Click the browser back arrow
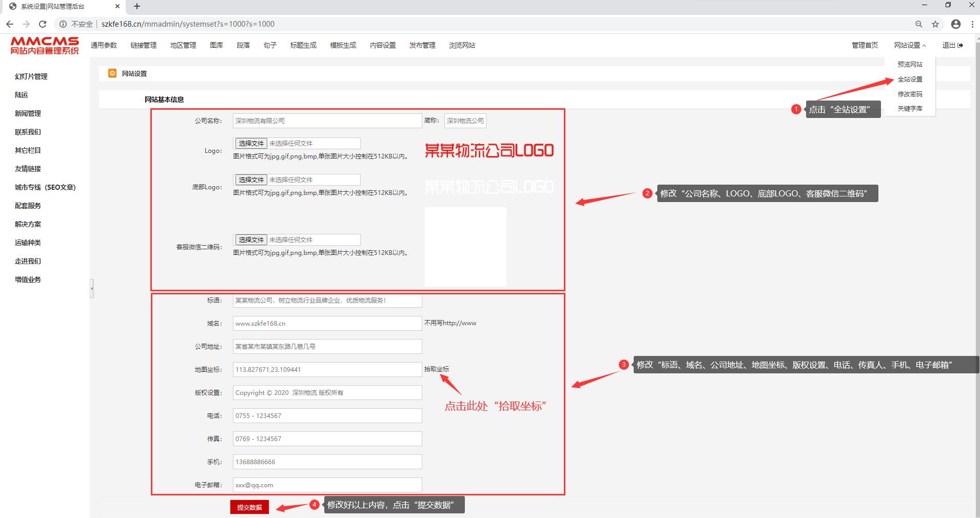This screenshot has height=518, width=980. pos(10,24)
